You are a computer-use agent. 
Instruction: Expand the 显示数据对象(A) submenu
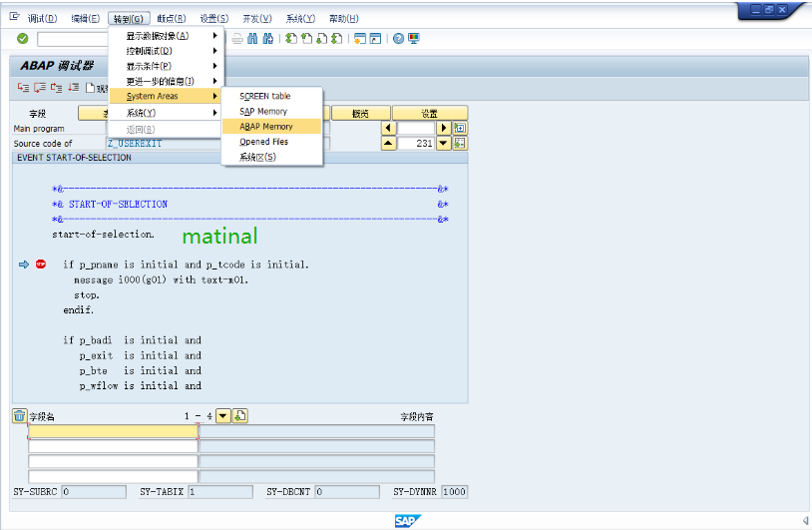(167, 36)
